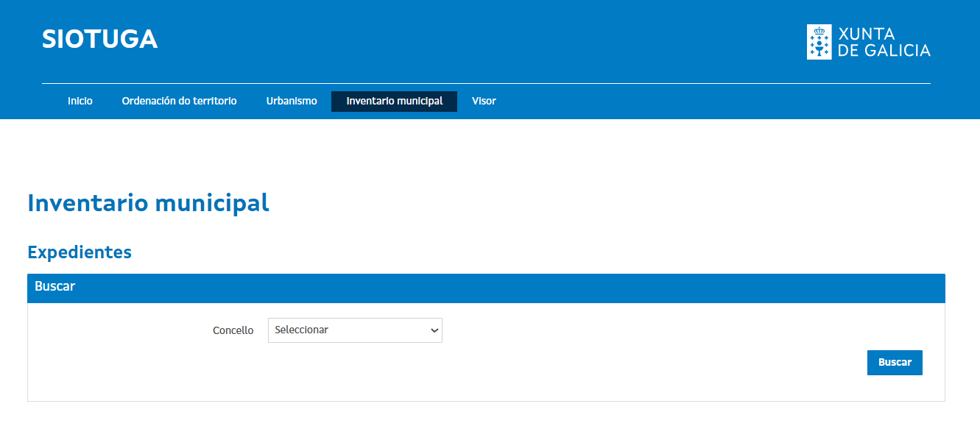The image size is (980, 440).
Task: Choose a municipality from the Concello selector
Action: click(355, 330)
